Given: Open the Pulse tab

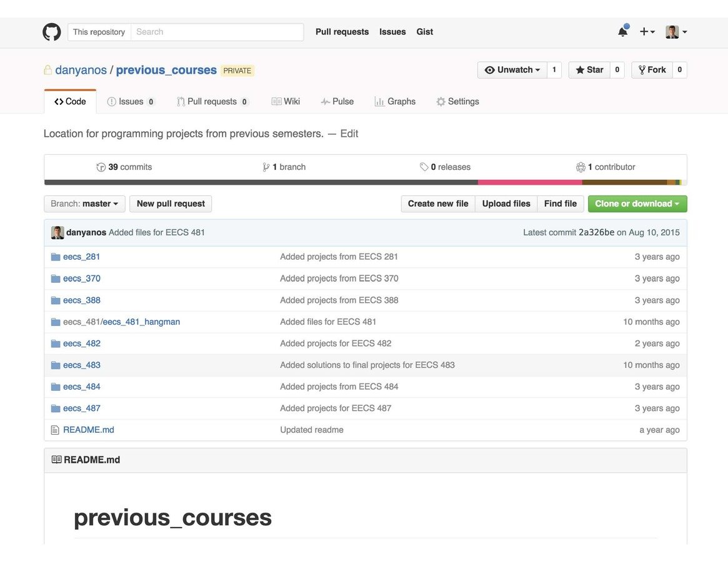Looking at the screenshot, I should (x=337, y=102).
